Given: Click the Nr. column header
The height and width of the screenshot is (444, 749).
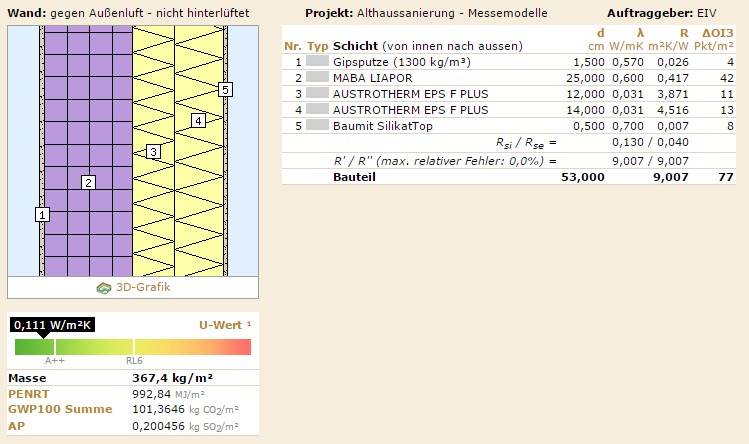Looking at the screenshot, I should pos(293,46).
